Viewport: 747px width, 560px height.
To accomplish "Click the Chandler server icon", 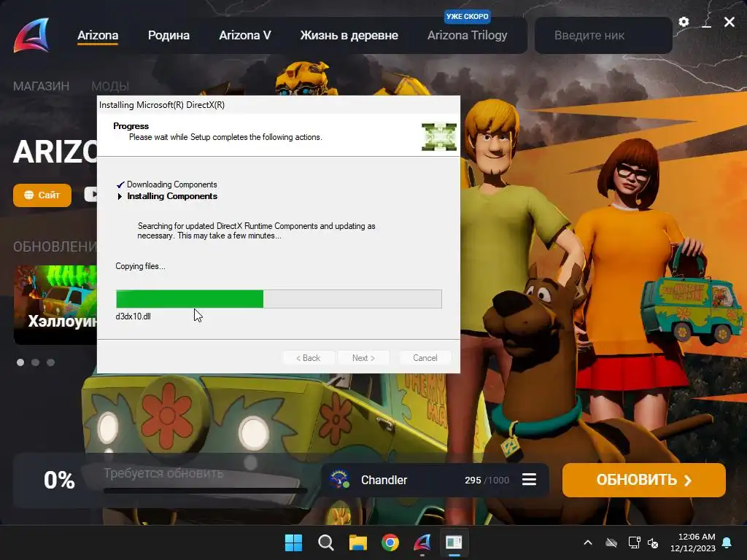I will [x=340, y=480].
